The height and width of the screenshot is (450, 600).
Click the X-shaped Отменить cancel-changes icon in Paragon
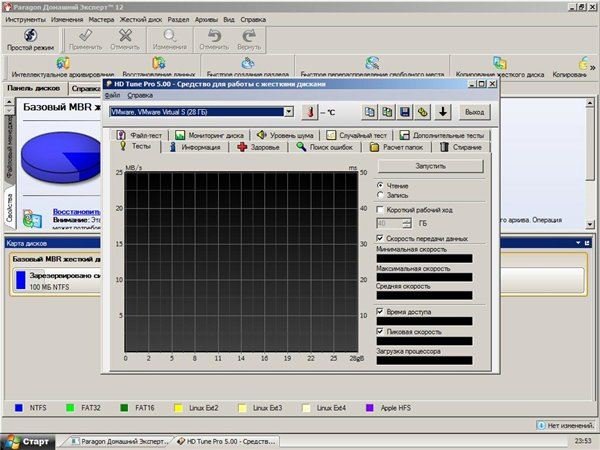(x=125, y=35)
